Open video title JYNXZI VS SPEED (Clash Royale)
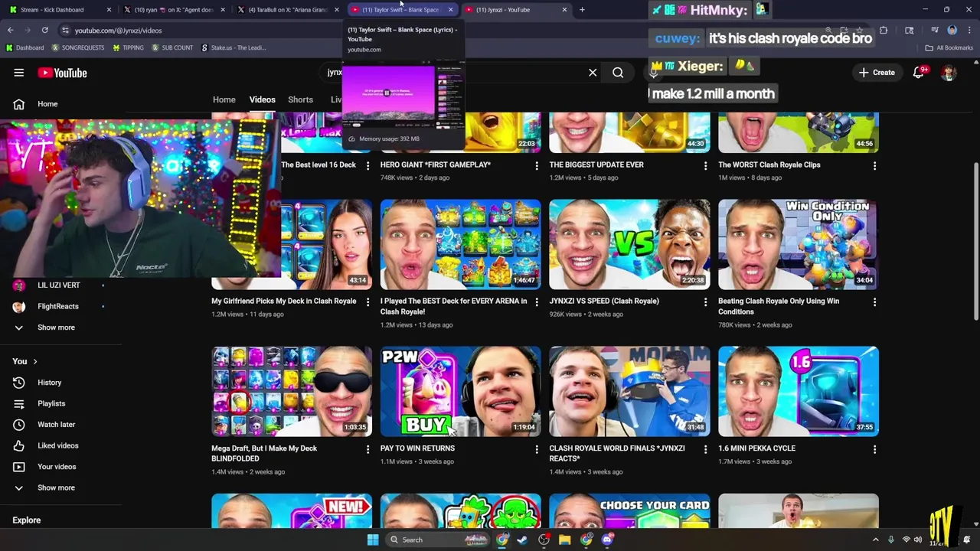 click(x=604, y=301)
